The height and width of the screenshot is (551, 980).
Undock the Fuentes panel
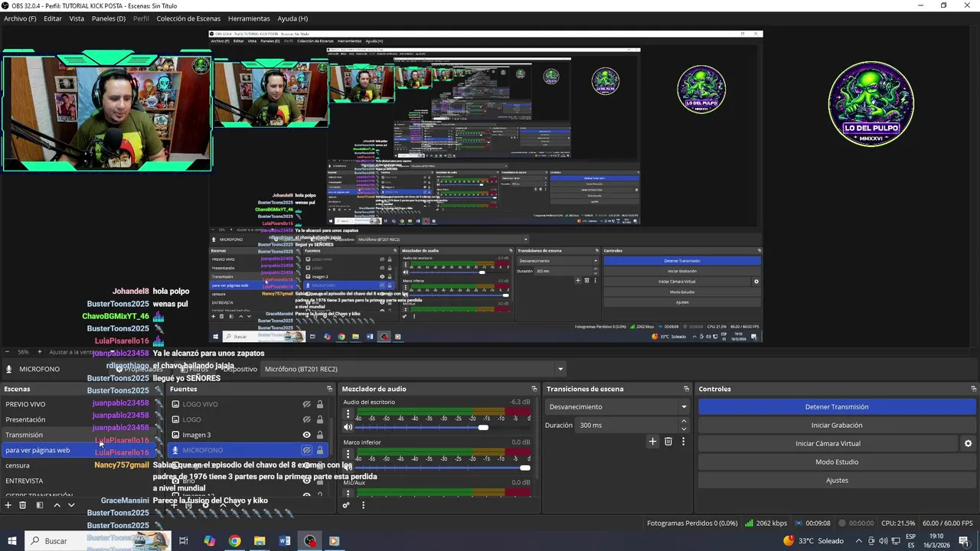coord(330,389)
